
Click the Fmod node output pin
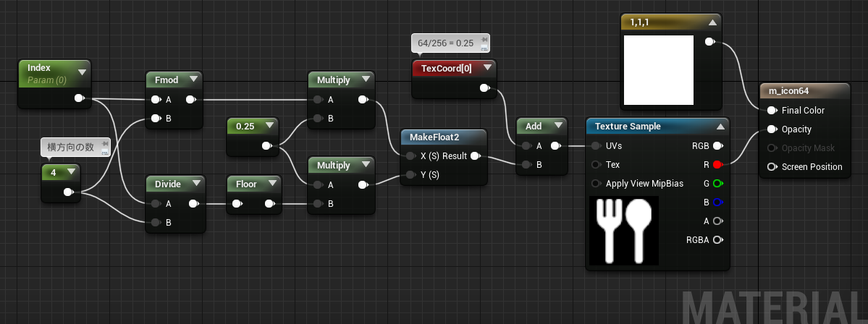coord(191,100)
